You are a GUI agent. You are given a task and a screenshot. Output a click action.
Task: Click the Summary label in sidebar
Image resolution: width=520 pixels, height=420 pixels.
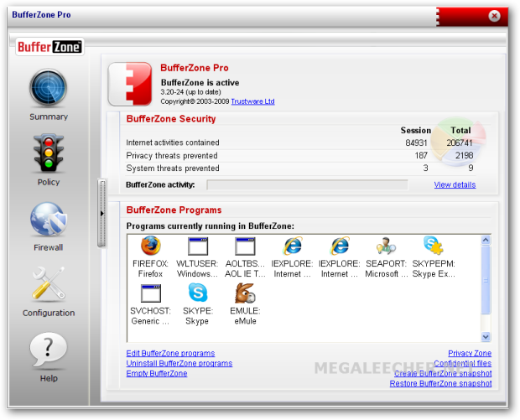coord(49,117)
